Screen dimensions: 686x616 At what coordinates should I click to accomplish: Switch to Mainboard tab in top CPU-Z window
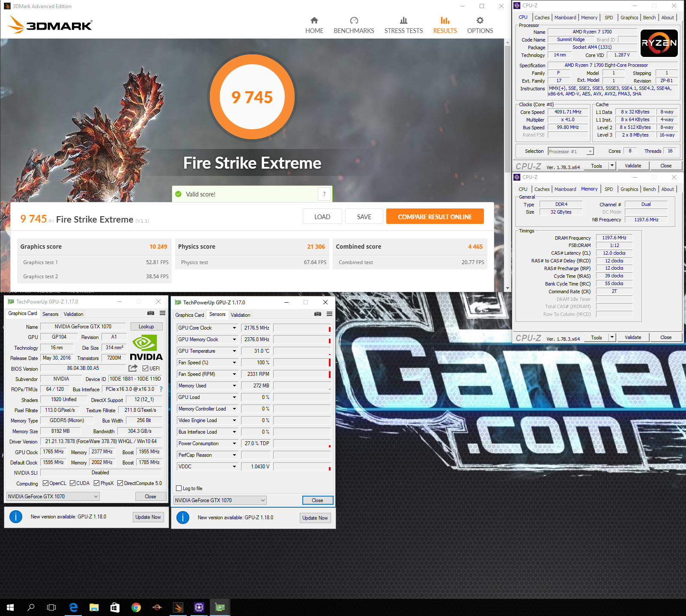click(x=565, y=18)
